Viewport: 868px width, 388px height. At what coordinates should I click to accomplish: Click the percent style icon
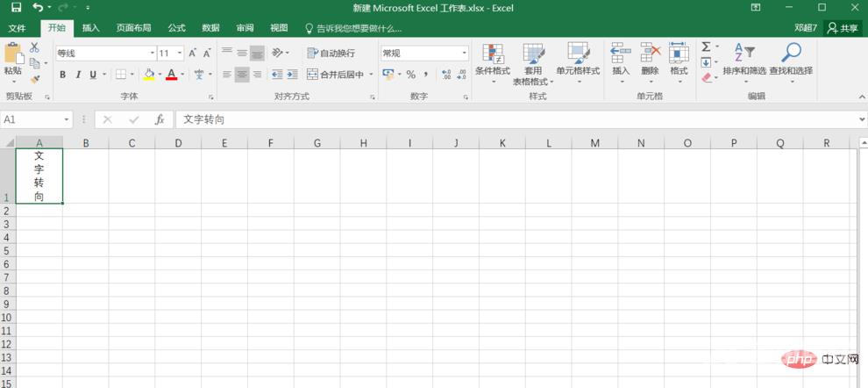pyautogui.click(x=410, y=75)
